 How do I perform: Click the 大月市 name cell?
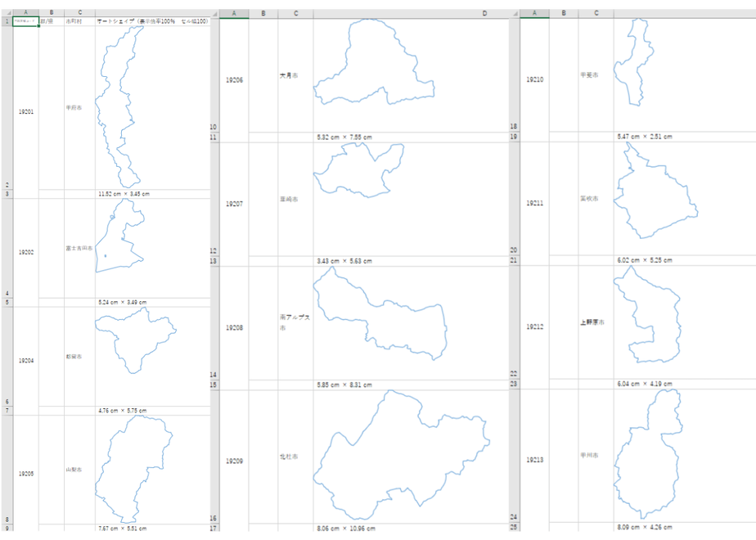click(295, 76)
